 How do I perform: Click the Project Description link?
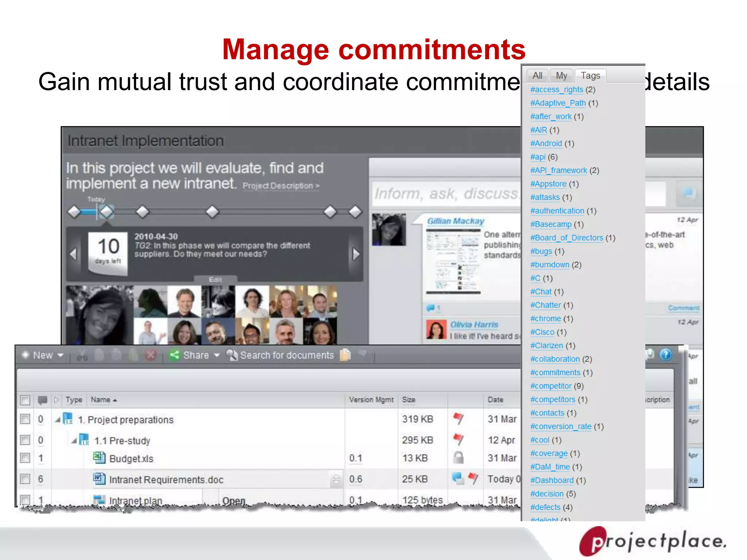(x=280, y=186)
